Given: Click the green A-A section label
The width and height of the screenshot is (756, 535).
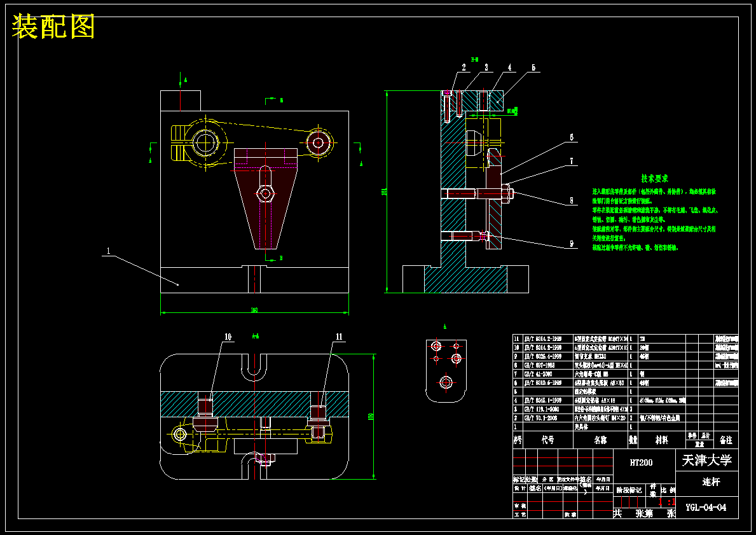Looking at the screenshot, I should click(x=256, y=337).
